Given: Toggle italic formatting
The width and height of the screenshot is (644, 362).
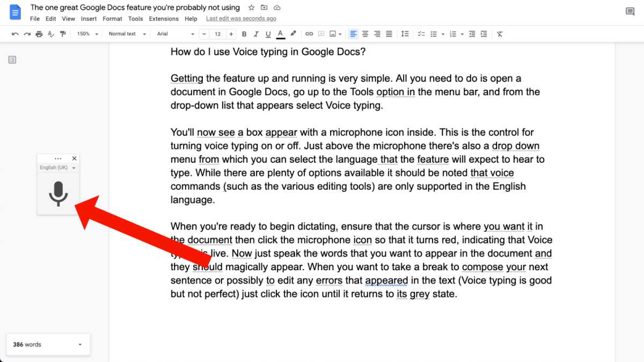Looking at the screenshot, I should coord(256,34).
